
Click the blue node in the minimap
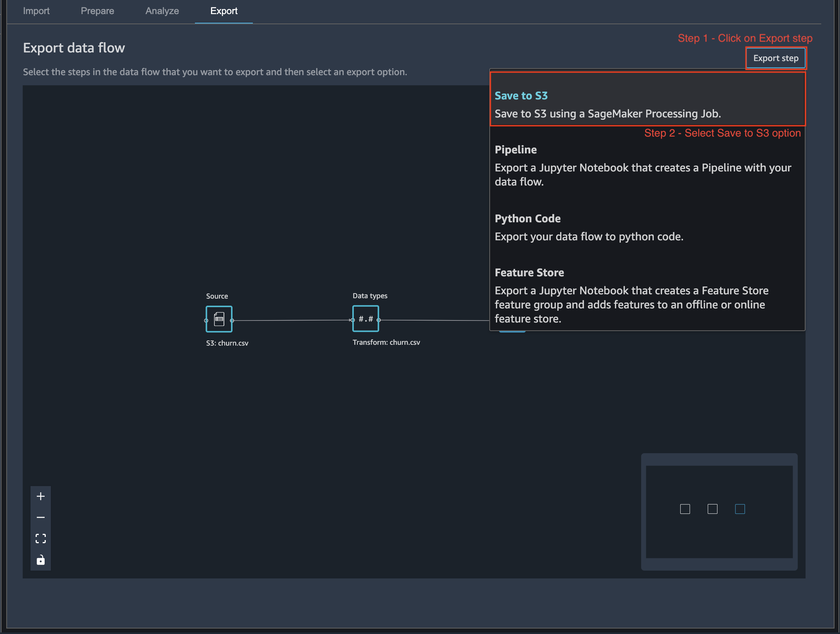(x=740, y=509)
